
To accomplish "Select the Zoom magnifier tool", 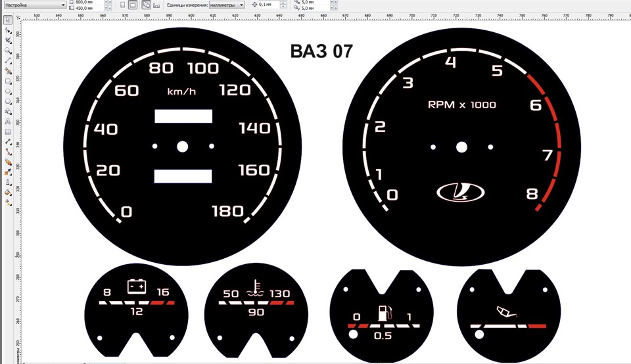I will click(x=8, y=51).
